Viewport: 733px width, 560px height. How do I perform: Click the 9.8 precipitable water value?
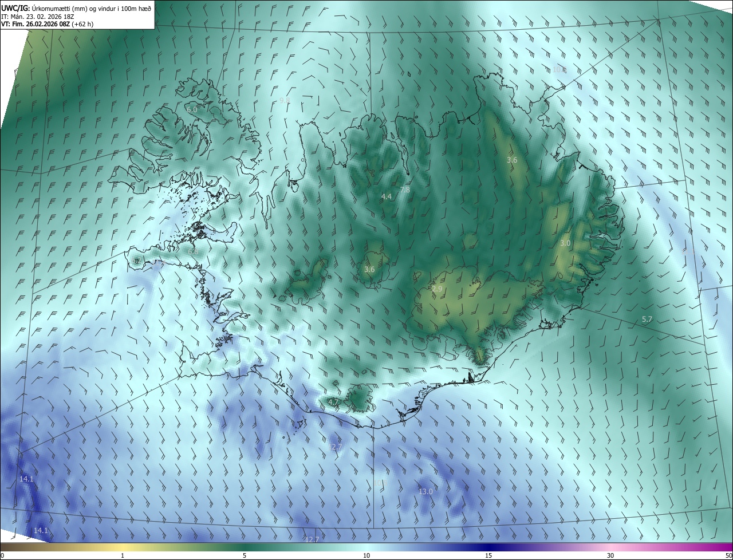pos(285,100)
